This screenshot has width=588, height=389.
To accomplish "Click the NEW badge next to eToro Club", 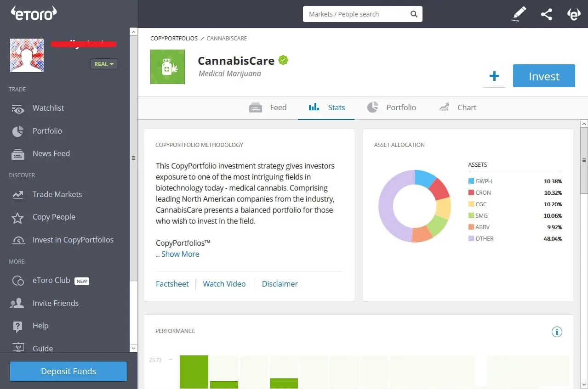I will (82, 281).
